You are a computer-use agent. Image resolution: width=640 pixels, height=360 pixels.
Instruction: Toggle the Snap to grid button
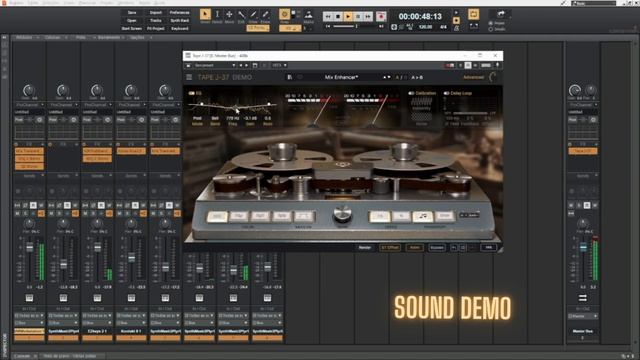point(284,15)
